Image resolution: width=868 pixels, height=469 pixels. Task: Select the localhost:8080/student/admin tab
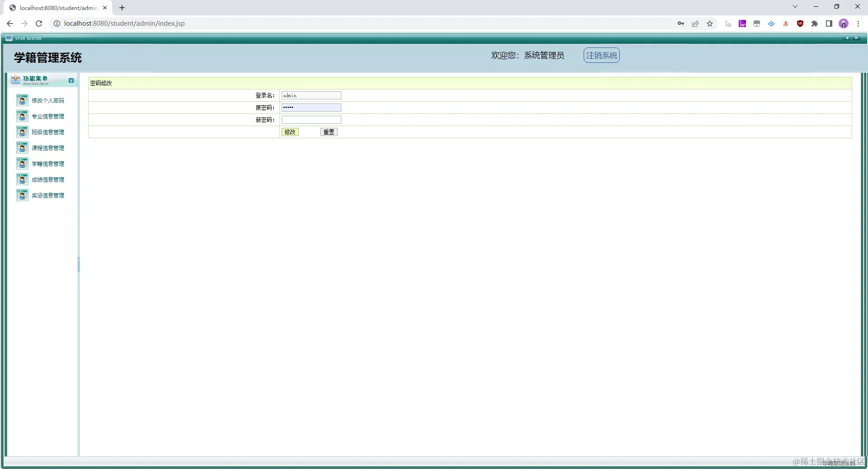tap(59, 8)
